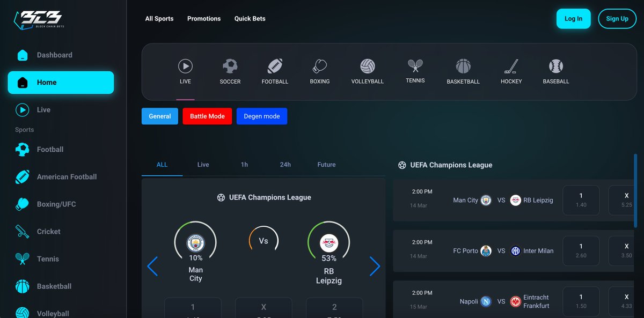
Task: Select BASKETBALL icon in sports bar
Action: (463, 66)
